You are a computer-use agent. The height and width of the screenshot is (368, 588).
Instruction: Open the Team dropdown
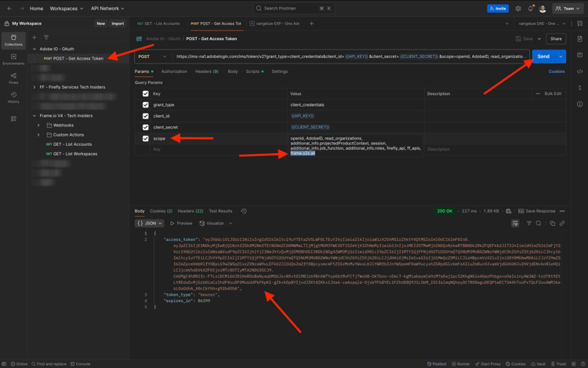568,9
